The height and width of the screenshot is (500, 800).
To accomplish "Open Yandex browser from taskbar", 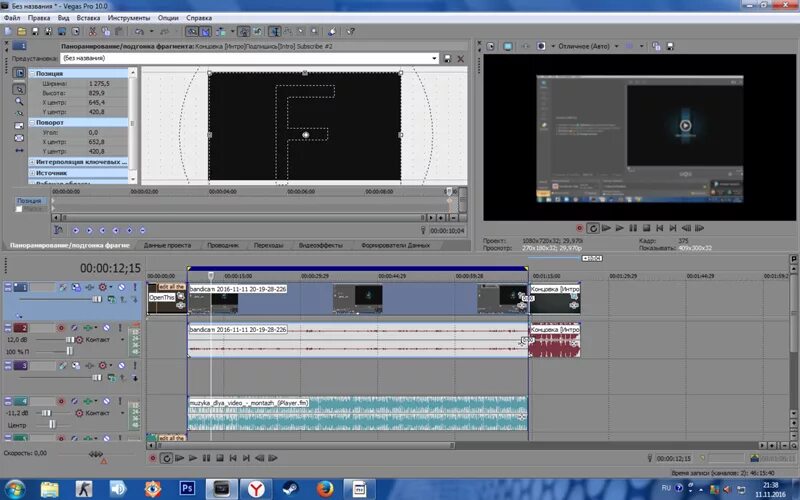I will pyautogui.click(x=256, y=489).
